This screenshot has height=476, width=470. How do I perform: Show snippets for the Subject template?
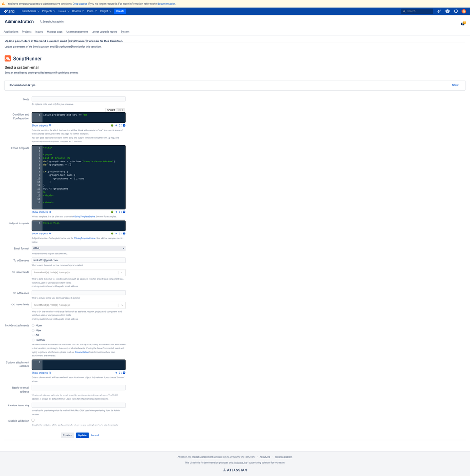[41, 233]
